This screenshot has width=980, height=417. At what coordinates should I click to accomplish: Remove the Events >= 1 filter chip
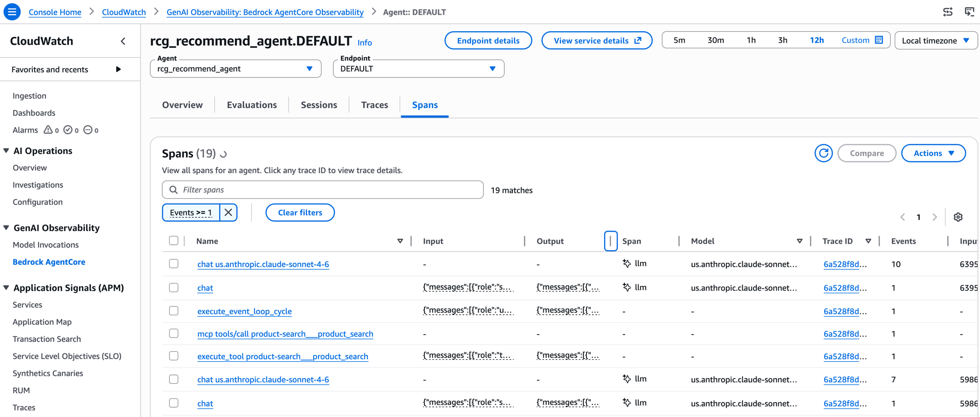[x=228, y=212]
